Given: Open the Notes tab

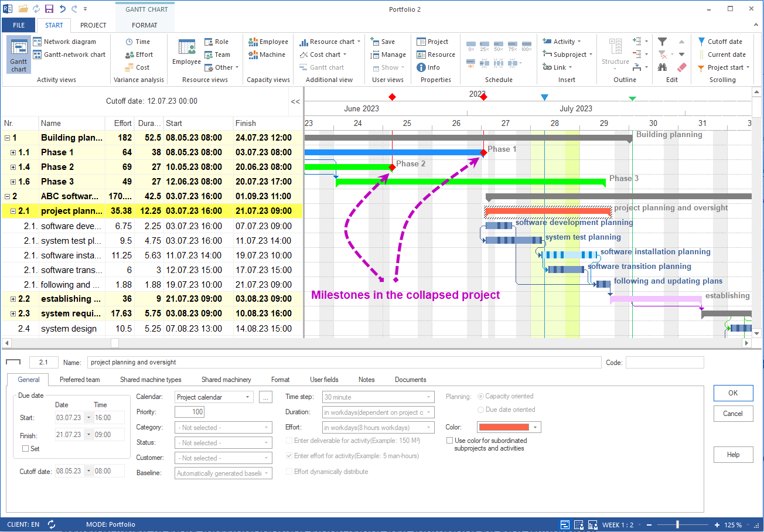Looking at the screenshot, I should click(366, 380).
